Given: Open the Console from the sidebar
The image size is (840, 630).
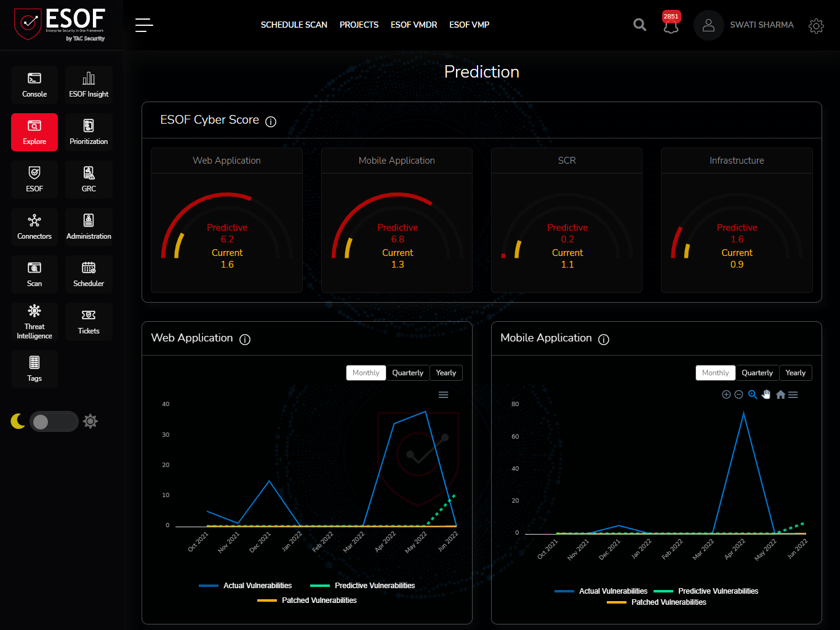Looking at the screenshot, I should click(x=34, y=84).
